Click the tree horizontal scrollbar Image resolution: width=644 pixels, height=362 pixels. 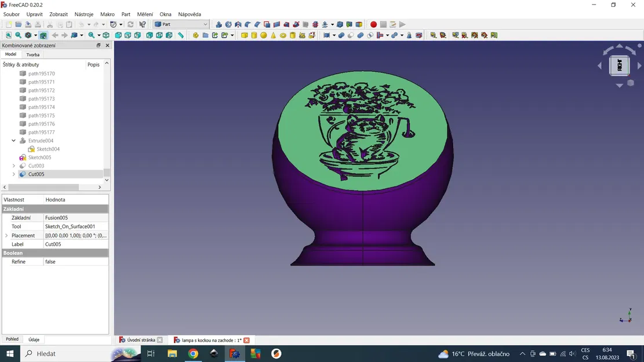(43, 187)
